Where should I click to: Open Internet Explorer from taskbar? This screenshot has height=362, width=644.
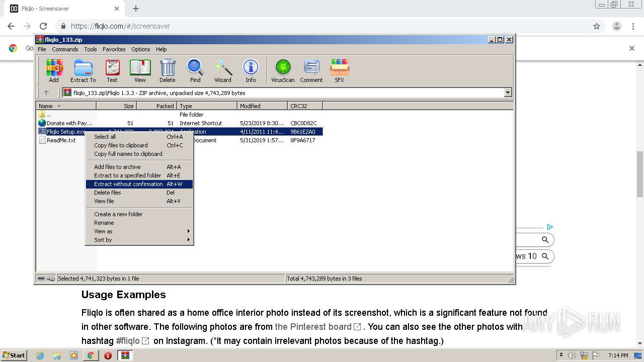(x=40, y=355)
